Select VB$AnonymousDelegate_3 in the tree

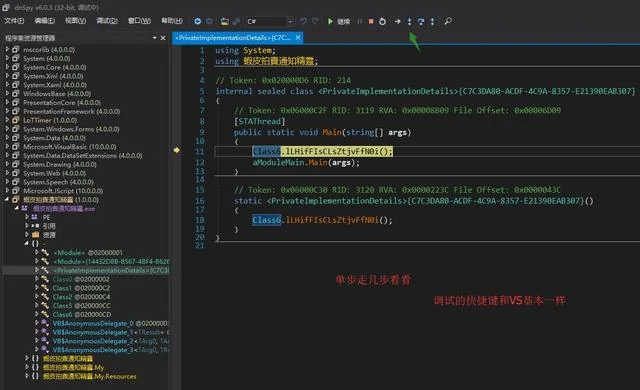(110, 350)
